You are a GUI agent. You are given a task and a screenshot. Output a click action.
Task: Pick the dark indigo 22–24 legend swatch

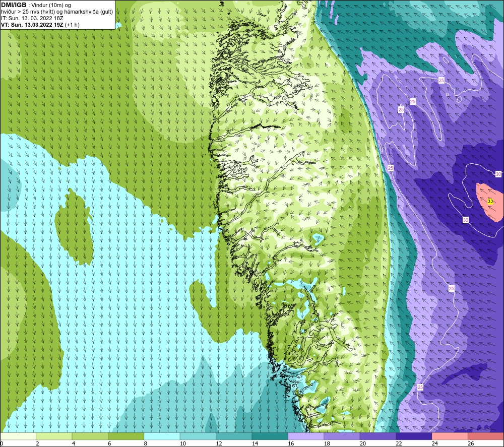pos(414,436)
